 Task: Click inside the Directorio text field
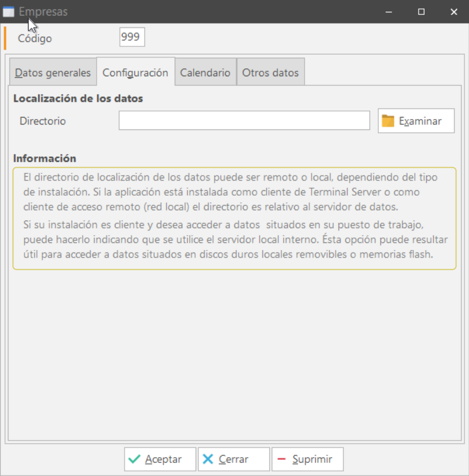(244, 120)
